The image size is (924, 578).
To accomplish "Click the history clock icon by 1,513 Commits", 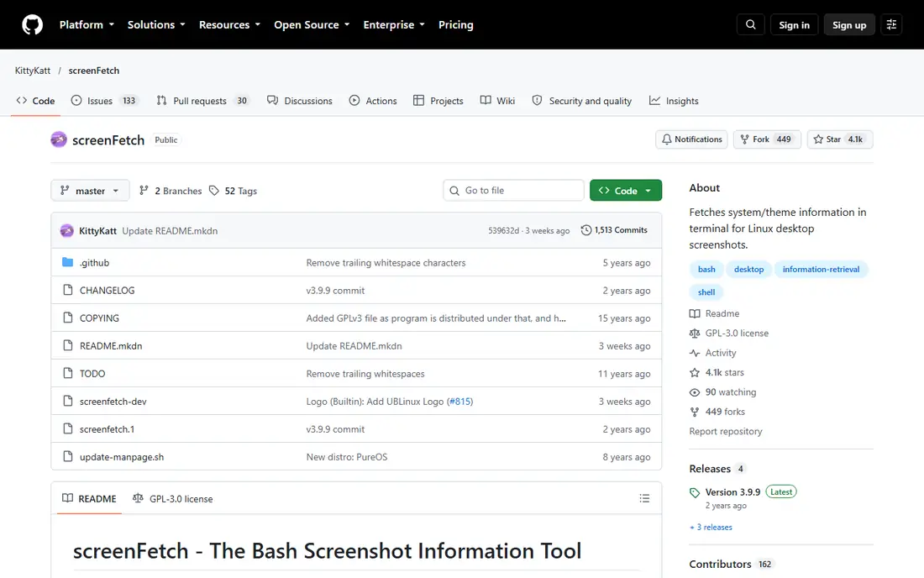I will pyautogui.click(x=585, y=230).
